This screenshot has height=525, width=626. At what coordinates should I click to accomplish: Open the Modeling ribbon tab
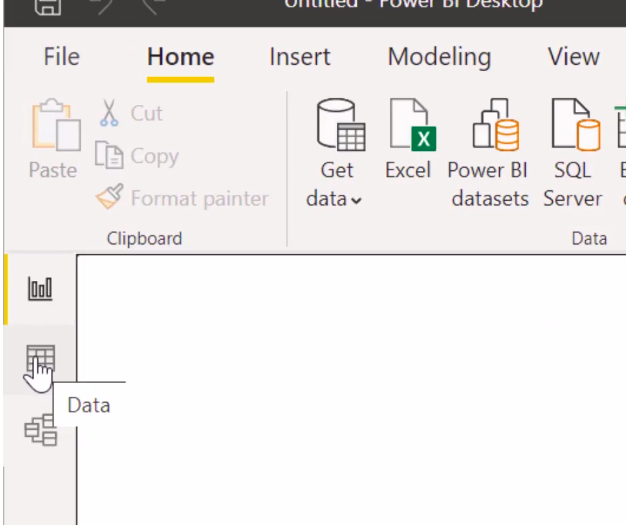point(439,57)
